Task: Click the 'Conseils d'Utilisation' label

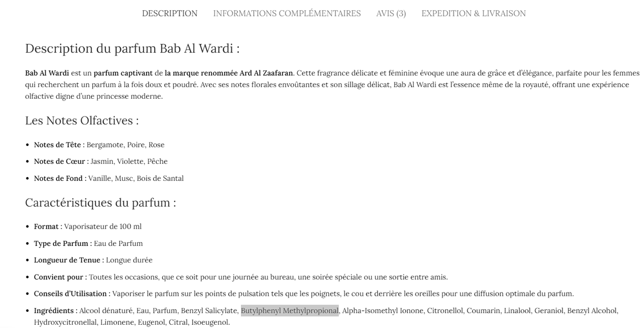Action: click(x=70, y=294)
